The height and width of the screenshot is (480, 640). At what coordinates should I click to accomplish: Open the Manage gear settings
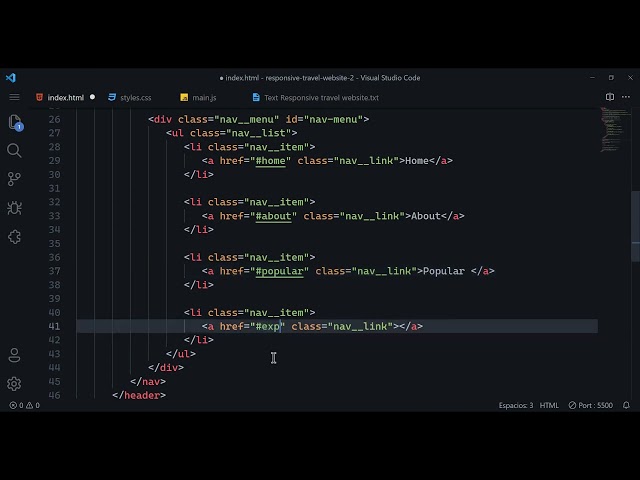[x=14, y=384]
